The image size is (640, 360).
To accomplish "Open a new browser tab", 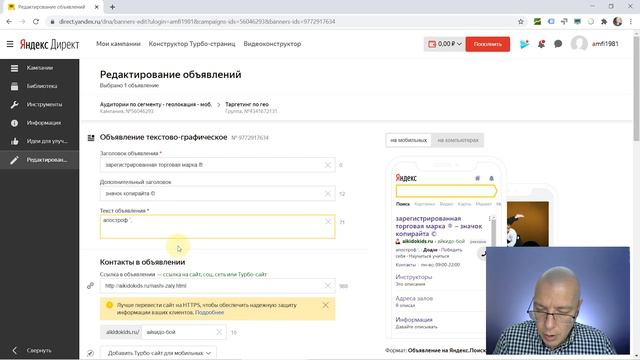I will [112, 7].
